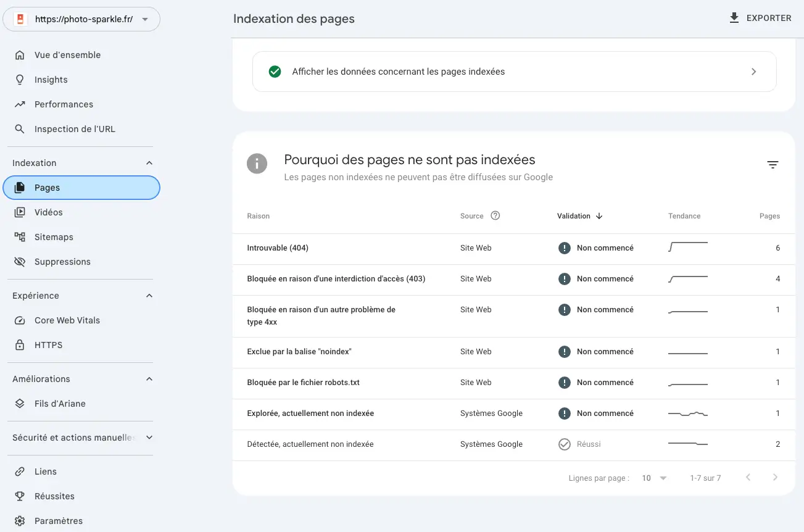The height and width of the screenshot is (532, 804).
Task: Open the Lignes par page dropdown
Action: click(x=655, y=478)
